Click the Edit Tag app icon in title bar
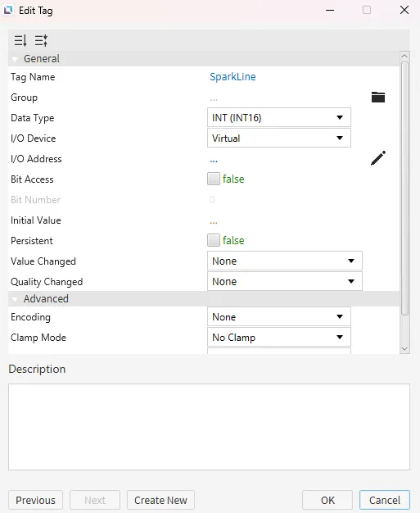Image resolution: width=420 pixels, height=513 pixels. [8, 11]
